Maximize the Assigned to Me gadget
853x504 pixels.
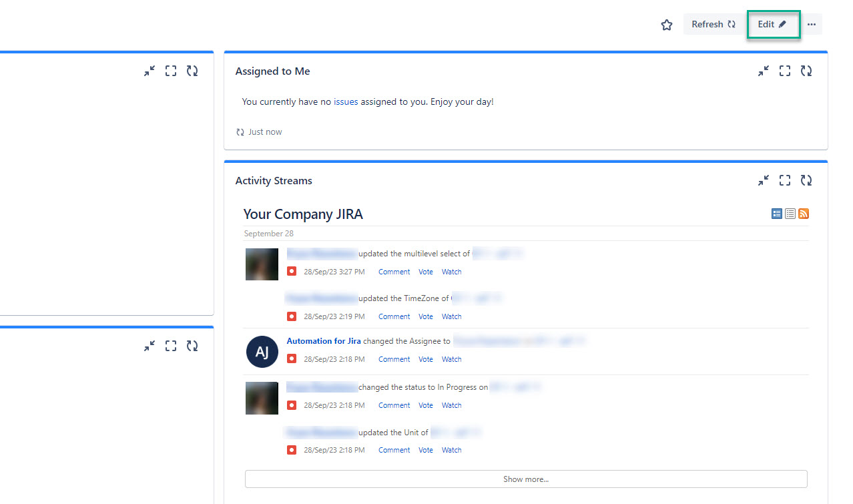point(785,71)
